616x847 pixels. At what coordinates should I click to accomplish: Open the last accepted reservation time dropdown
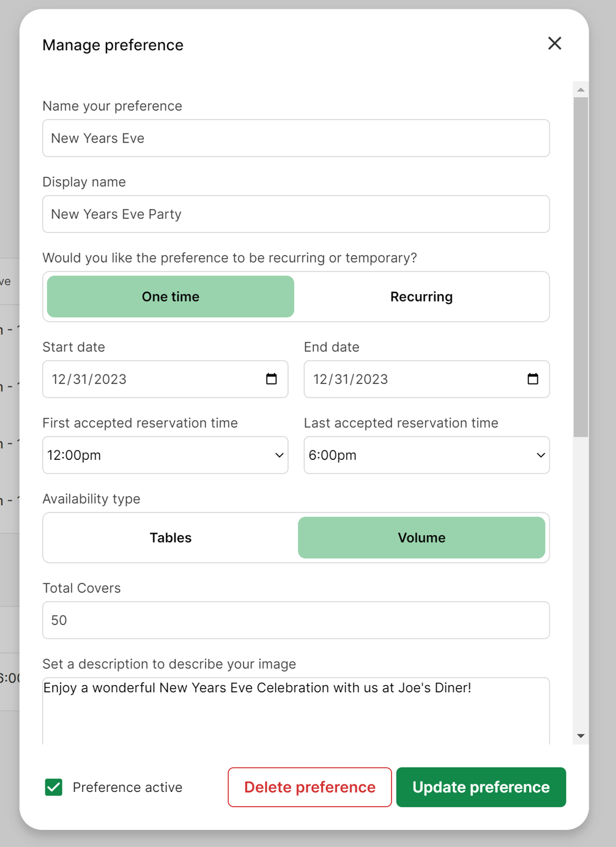426,455
